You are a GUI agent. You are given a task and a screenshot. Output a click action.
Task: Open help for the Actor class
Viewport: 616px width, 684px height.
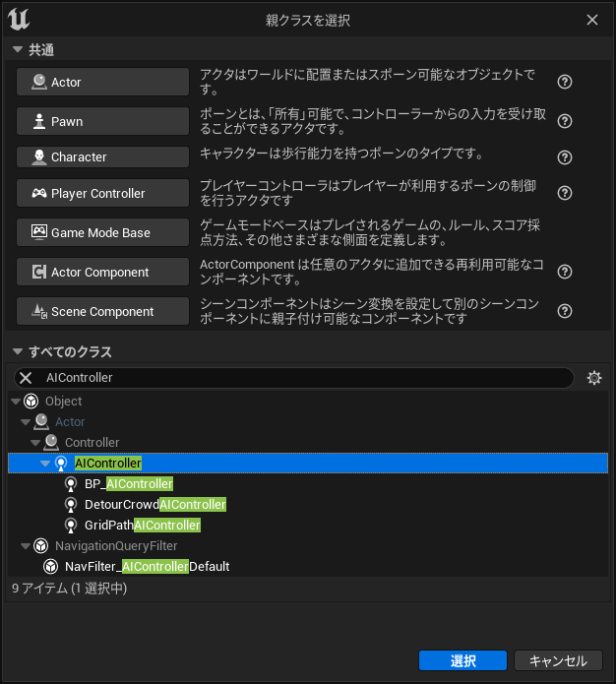tap(565, 82)
